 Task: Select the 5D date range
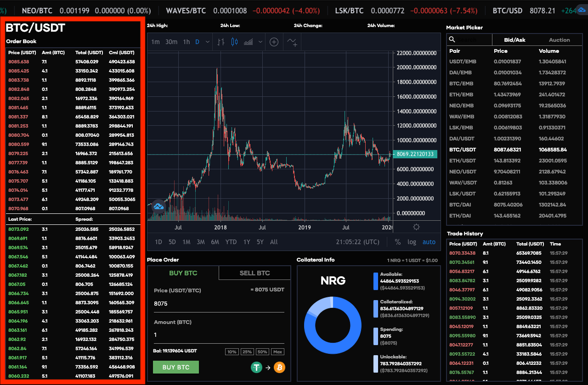pyautogui.click(x=172, y=242)
